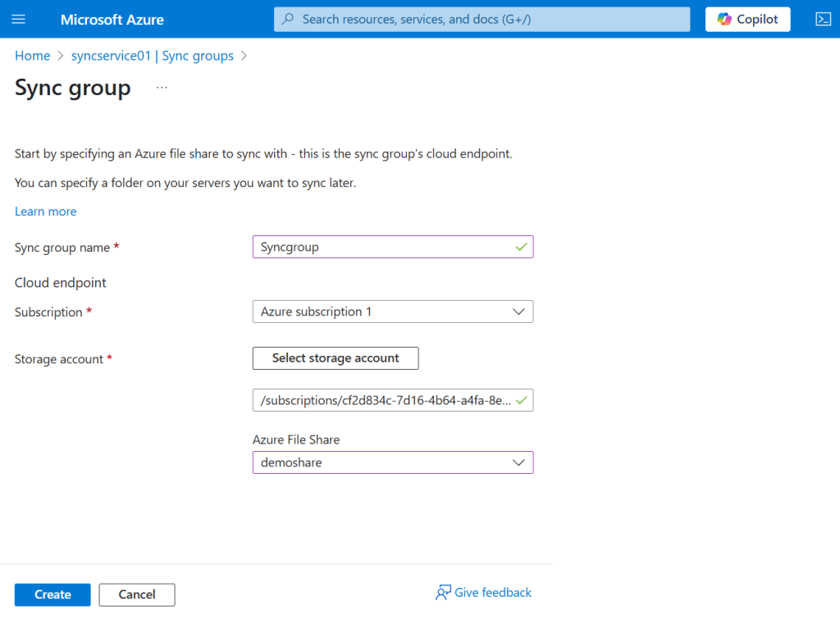Click Select storage account button
This screenshot has height=619, width=840.
pos(336,358)
